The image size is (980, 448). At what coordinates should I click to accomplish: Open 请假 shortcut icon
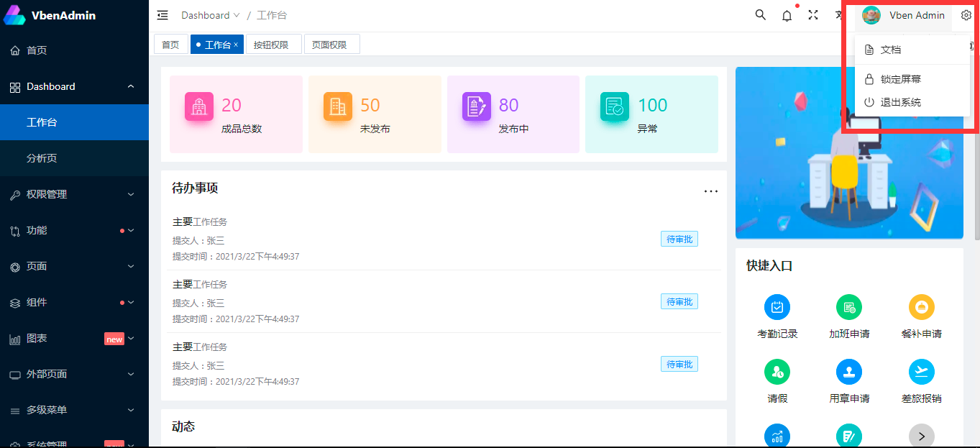coord(777,372)
